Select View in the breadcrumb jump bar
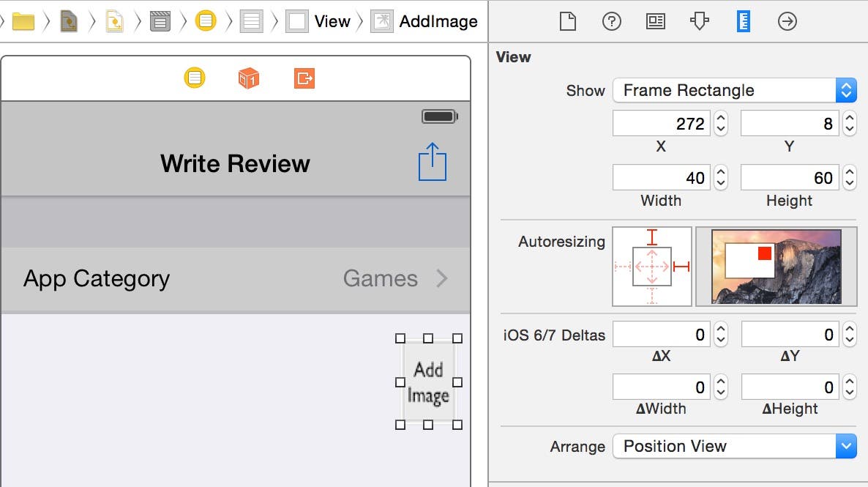868x487 pixels. pos(332,21)
